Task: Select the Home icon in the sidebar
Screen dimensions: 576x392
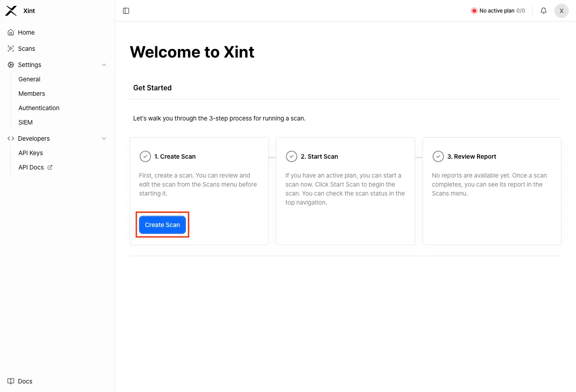Action: tap(10, 32)
